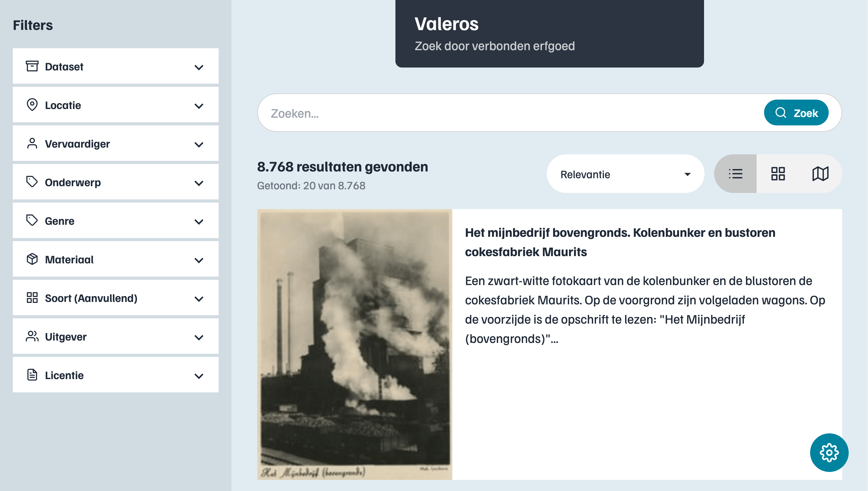Expand the Onderwerp filter chevron
The width and height of the screenshot is (868, 491).
199,183
